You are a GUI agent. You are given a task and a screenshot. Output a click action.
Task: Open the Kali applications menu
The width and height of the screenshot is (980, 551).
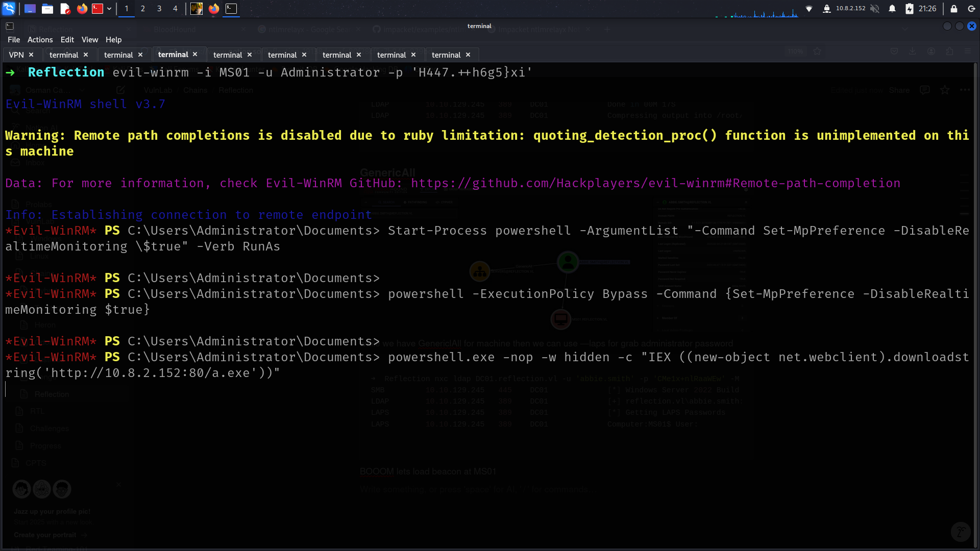(x=9, y=9)
